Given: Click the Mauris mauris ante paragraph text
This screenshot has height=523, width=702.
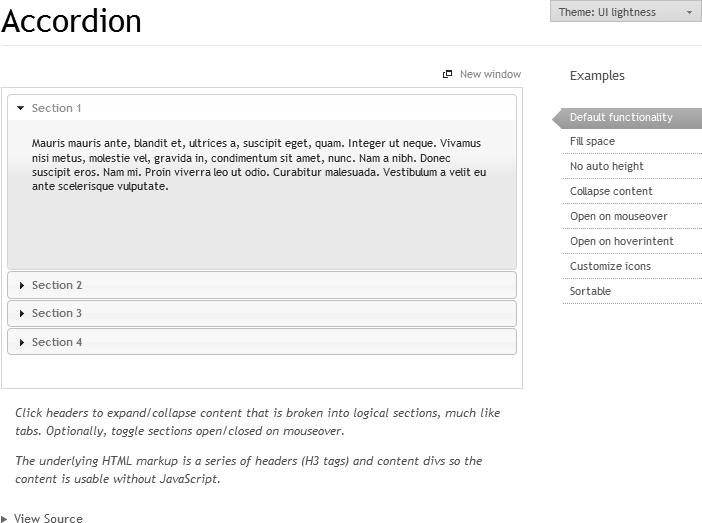Looking at the screenshot, I should click(x=259, y=165).
